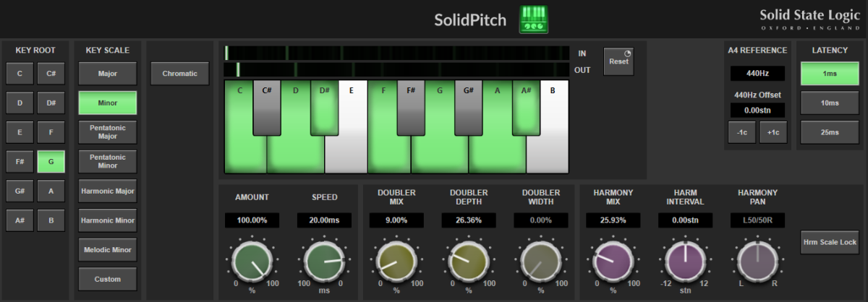868x302 pixels.
Task: Toggle the C# black piano key
Action: coord(267,108)
